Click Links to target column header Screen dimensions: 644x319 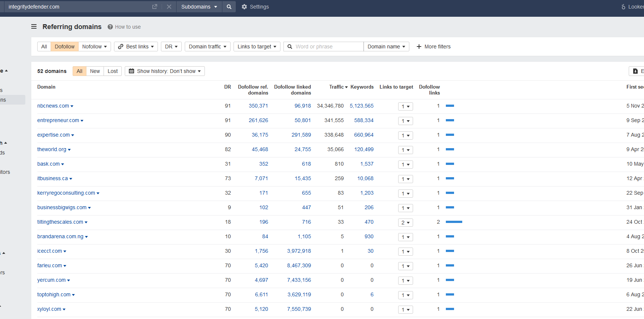[396, 87]
